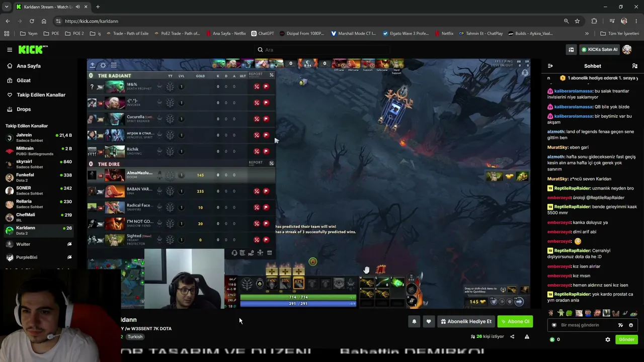Open Mithrain's channel from followed list
Image resolution: width=644 pixels, height=362 pixels.
tap(39, 151)
